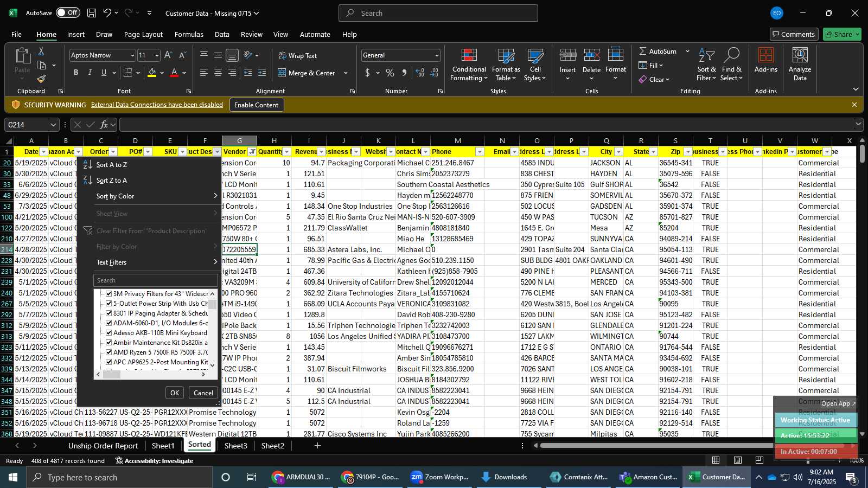The image size is (868, 488).
Task: Open the Name Box dropdown
Action: 53,125
